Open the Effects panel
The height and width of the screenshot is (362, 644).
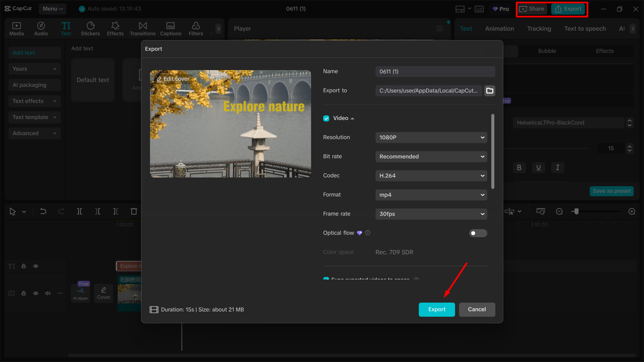[115, 29]
